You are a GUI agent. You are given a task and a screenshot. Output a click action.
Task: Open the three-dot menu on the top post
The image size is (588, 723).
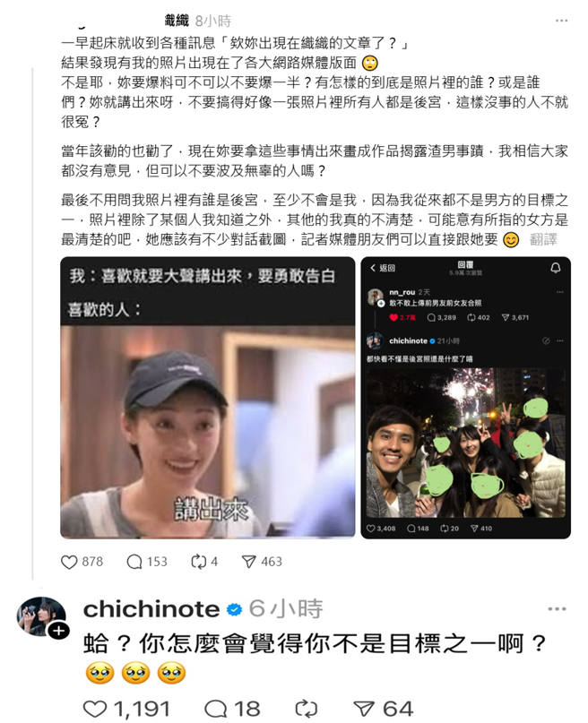[x=561, y=21]
